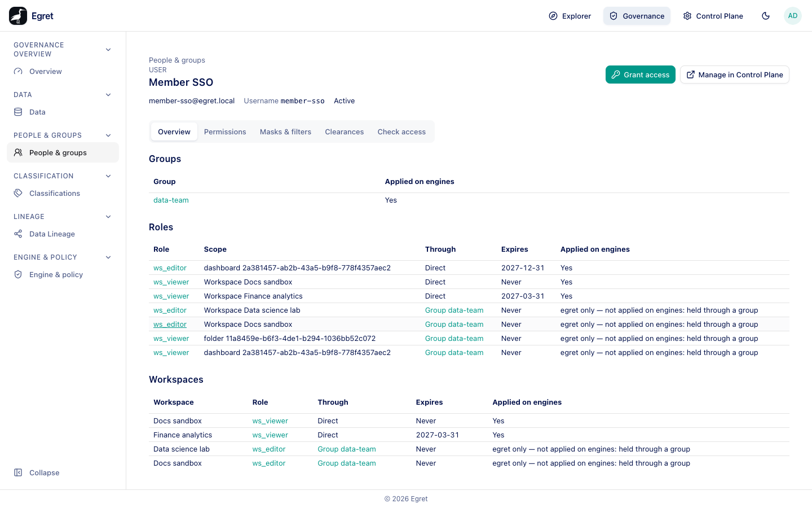This screenshot has width=812, height=508.
Task: Open the Clearances tab
Action: pos(345,132)
